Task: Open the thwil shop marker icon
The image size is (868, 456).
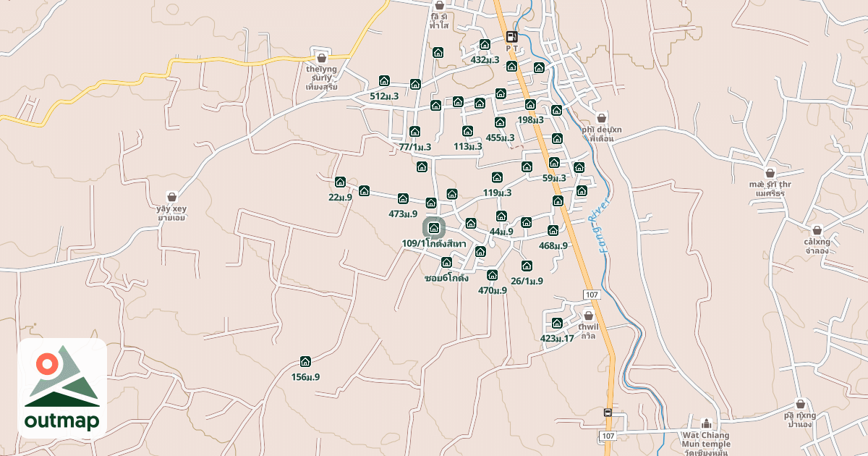Action: (588, 316)
